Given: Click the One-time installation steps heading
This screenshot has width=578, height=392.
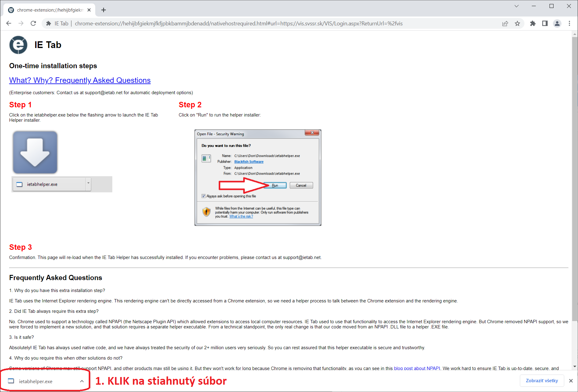Looking at the screenshot, I should click(x=53, y=66).
